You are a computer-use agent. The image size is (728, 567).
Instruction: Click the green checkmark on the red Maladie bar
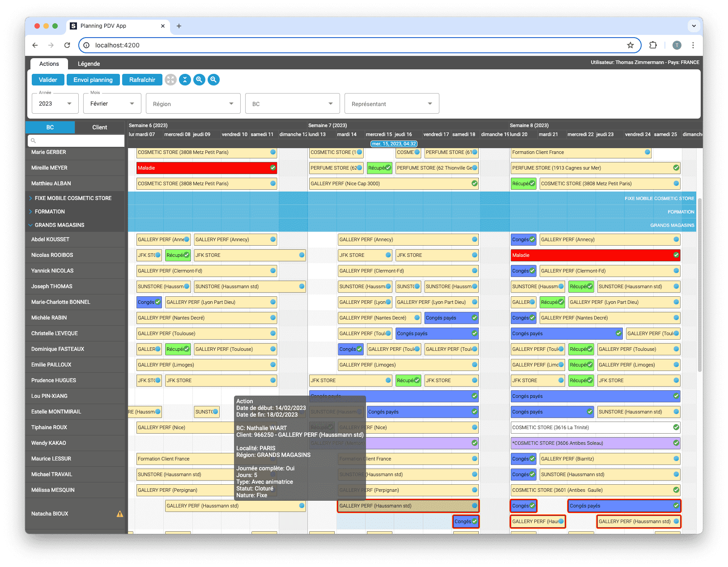tap(272, 168)
